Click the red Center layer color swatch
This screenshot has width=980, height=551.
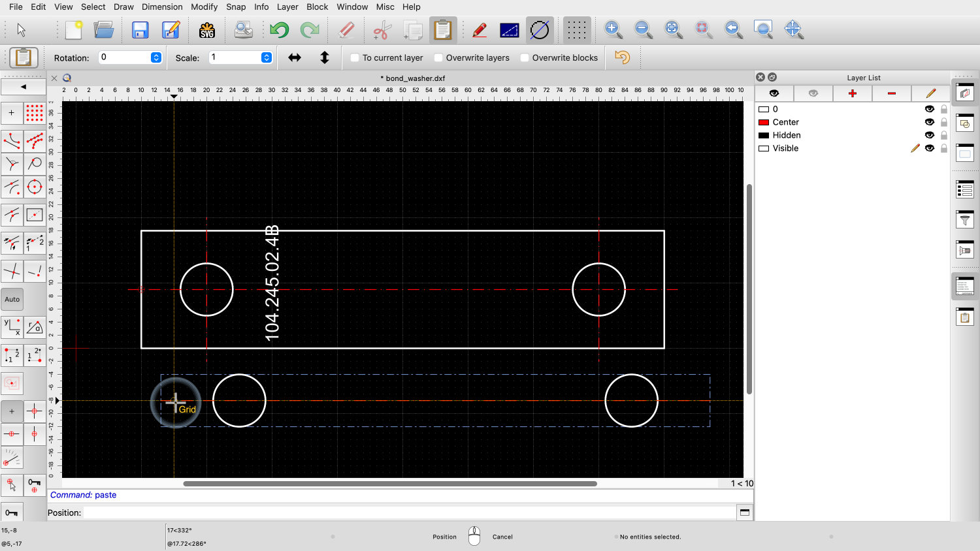click(x=763, y=122)
